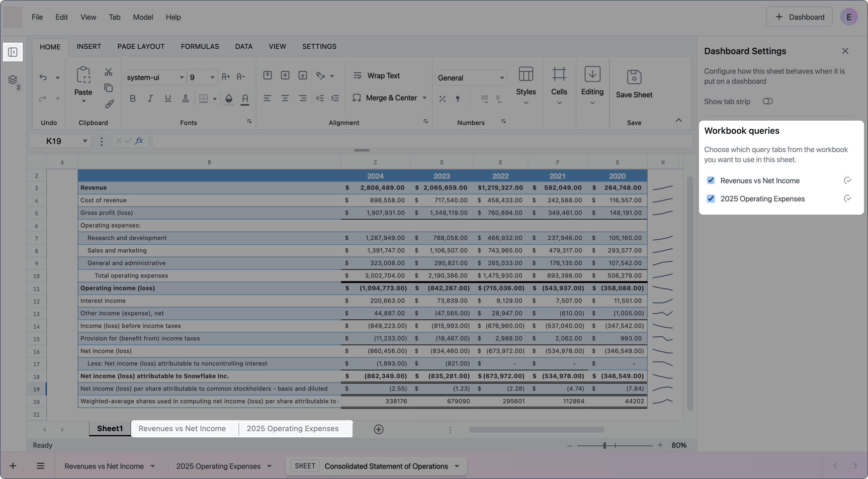Switch to the FORMULAS ribbon tab
868x479 pixels.
(x=200, y=46)
